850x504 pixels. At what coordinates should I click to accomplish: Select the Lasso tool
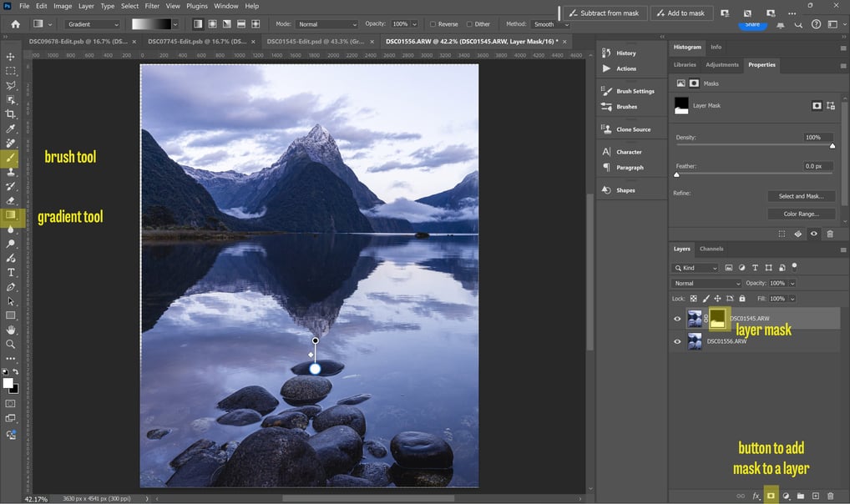point(10,85)
